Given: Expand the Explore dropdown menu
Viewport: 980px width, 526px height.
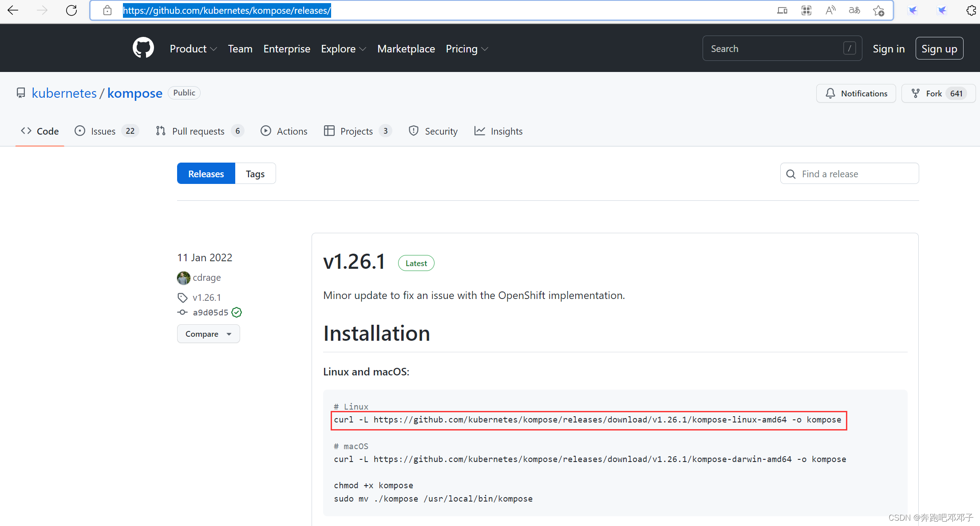Looking at the screenshot, I should pyautogui.click(x=344, y=49).
